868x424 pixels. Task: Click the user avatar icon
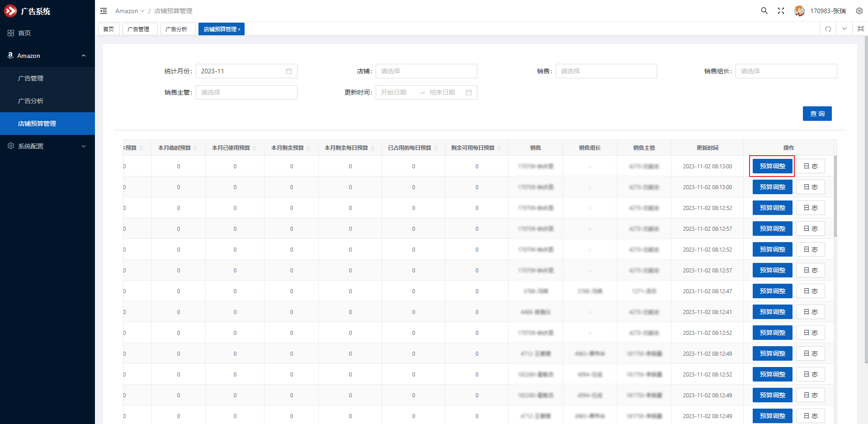799,11
